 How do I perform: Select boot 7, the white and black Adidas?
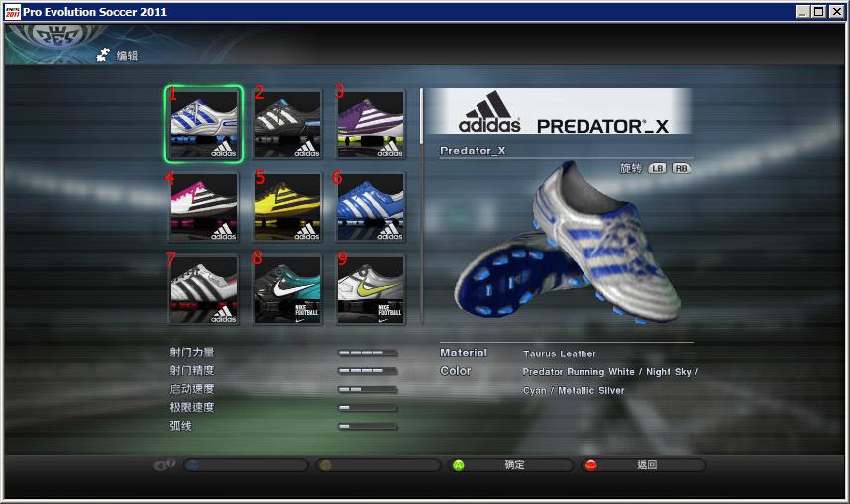203,289
